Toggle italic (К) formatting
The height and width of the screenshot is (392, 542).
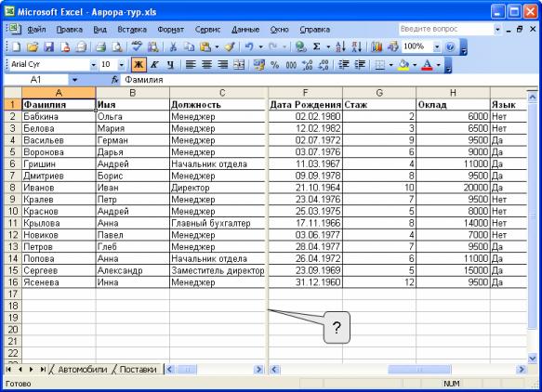(x=154, y=65)
